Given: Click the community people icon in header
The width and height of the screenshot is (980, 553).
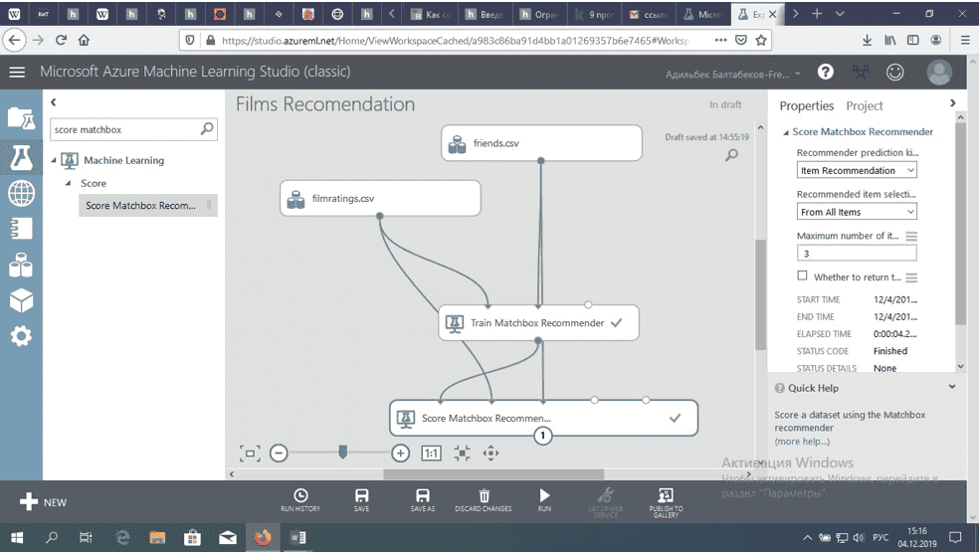Looking at the screenshot, I should point(861,72).
